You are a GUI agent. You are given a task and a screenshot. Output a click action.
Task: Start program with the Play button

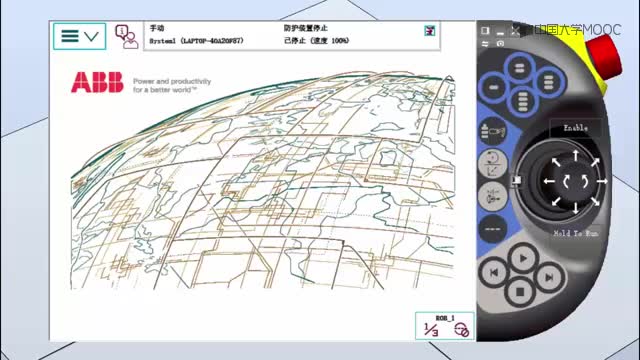pyautogui.click(x=523, y=258)
